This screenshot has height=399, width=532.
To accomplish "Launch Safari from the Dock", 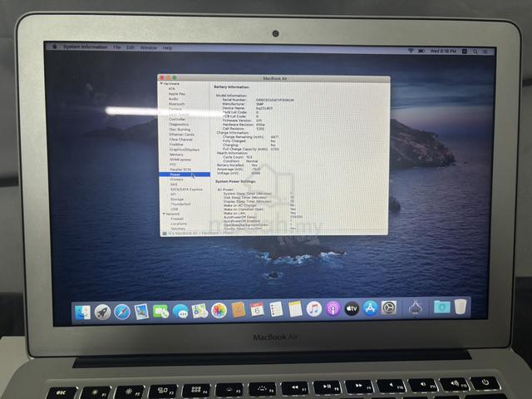I will pos(122,312).
